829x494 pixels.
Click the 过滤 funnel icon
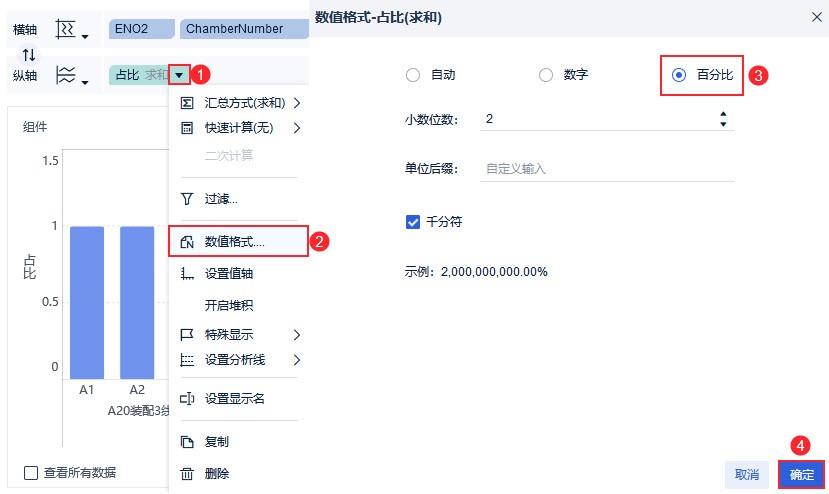pos(186,199)
